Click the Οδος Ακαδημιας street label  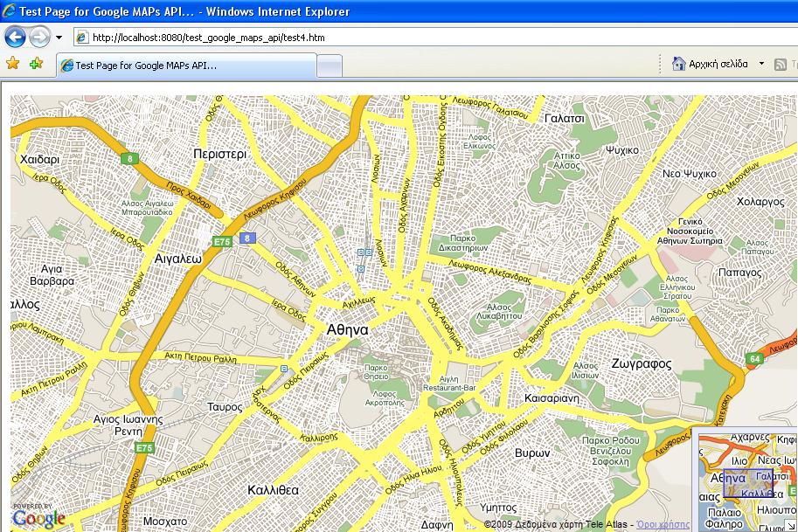(445, 323)
